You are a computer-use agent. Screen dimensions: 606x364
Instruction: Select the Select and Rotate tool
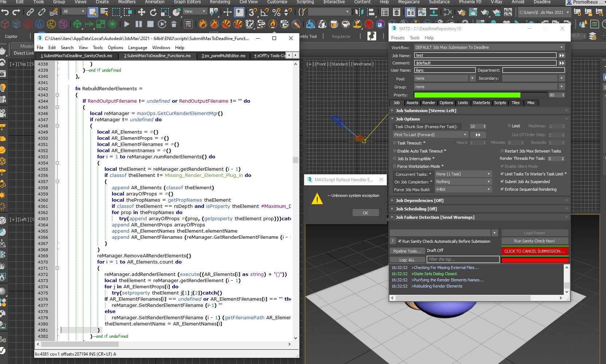(153, 12)
